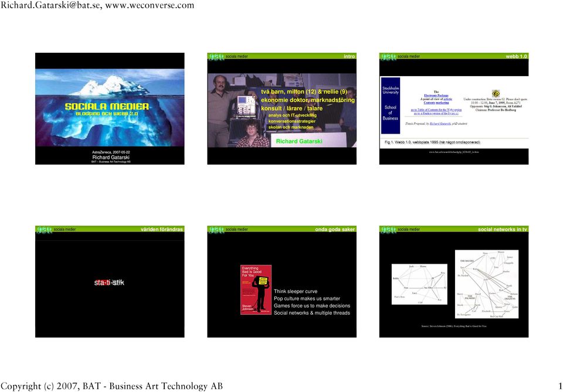Click the 'social networks in tv' header title
This screenshot has width=563, height=392.
(503, 229)
